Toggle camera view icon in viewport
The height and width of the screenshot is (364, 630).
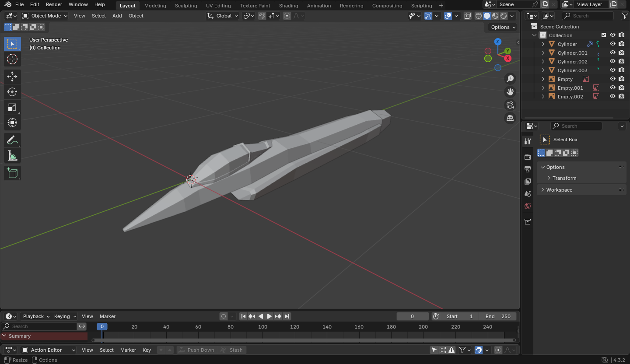(510, 105)
